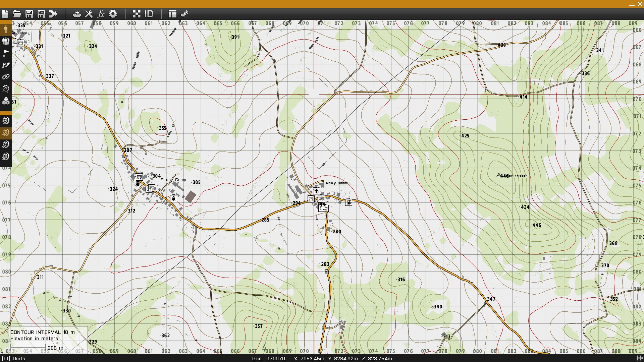Open the wrench and screwdriver tools
Screen dimensions: 644x362
pos(89,14)
